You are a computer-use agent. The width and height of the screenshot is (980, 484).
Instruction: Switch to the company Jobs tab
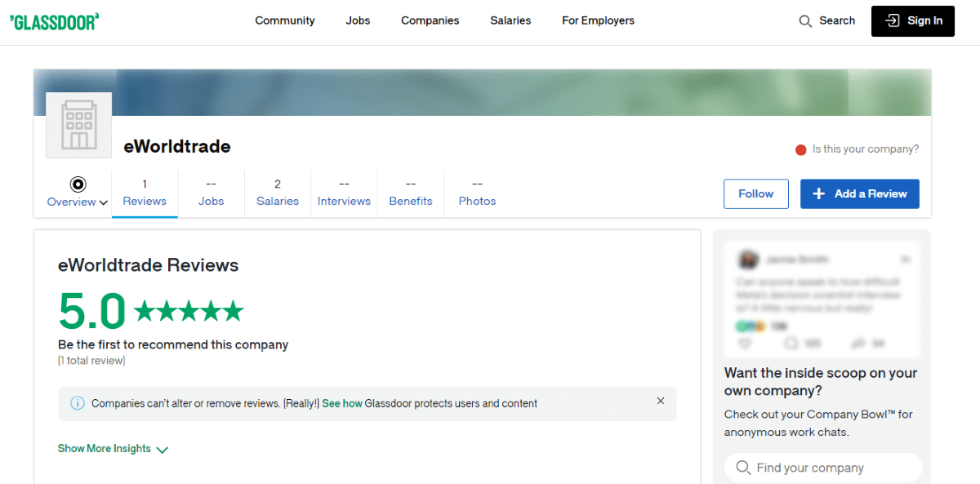click(212, 193)
